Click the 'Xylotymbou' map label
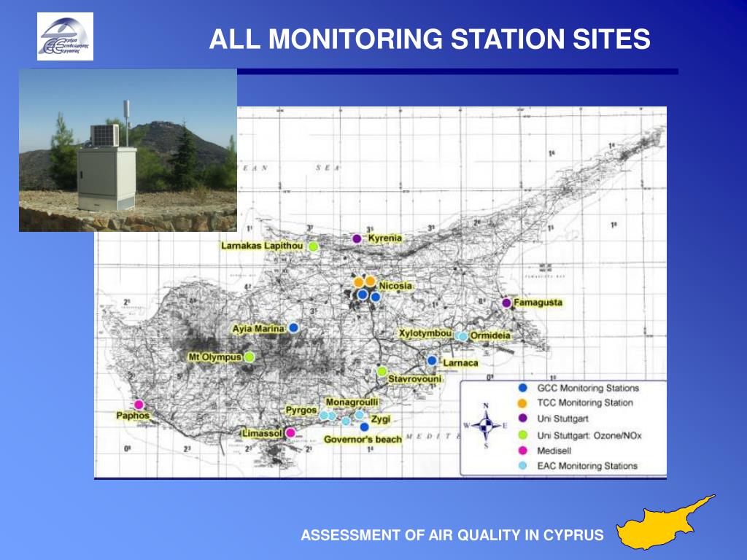The image size is (747, 560). tap(425, 333)
